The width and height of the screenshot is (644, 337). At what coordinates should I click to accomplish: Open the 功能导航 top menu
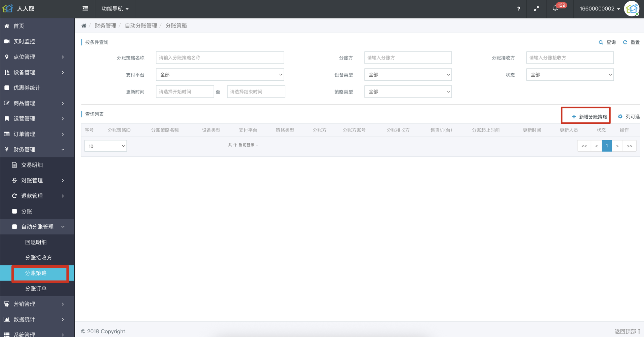(x=115, y=9)
